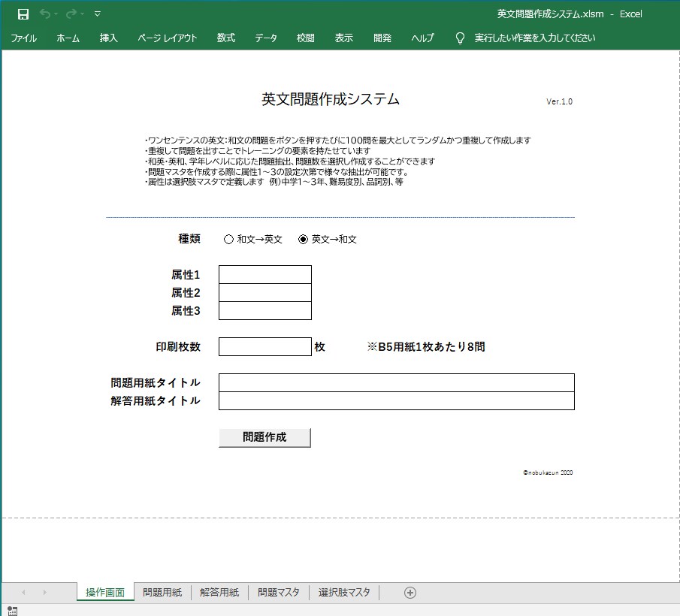
Task: Click the 解答用紙タイトル label
Action: (x=156, y=401)
